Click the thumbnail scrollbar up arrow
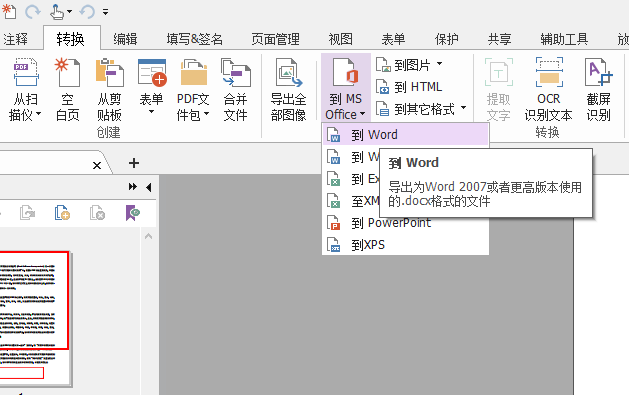This screenshot has width=629, height=395. pyautogui.click(x=148, y=236)
